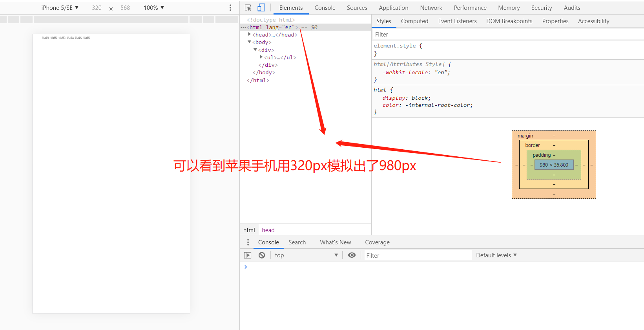The width and height of the screenshot is (644, 330).
Task: Activate the inspect element picker icon
Action: click(248, 8)
